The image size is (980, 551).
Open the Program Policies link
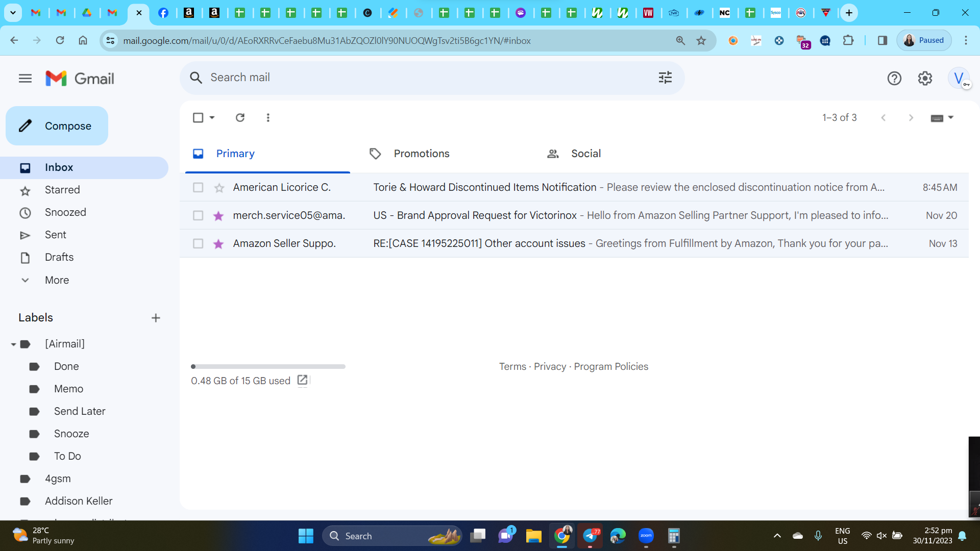coord(611,367)
